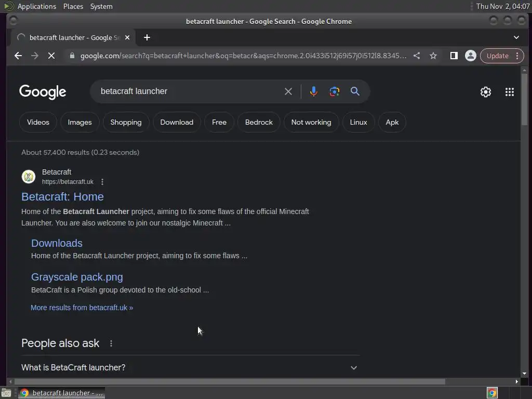Stop page loading with the X button
Screen dimensions: 532x399
pyautogui.click(x=51, y=56)
